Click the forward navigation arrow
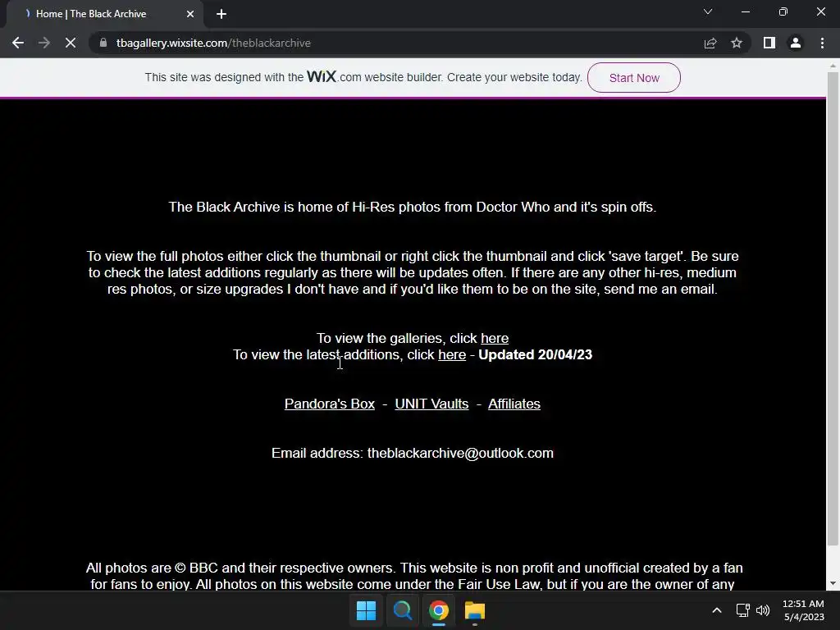The width and height of the screenshot is (840, 630). [x=44, y=43]
